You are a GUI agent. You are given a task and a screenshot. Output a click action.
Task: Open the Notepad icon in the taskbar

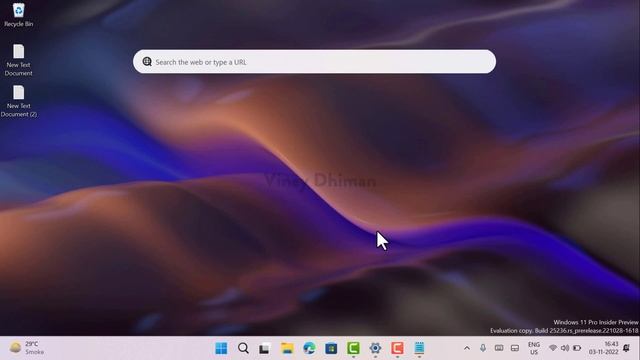(x=419, y=348)
